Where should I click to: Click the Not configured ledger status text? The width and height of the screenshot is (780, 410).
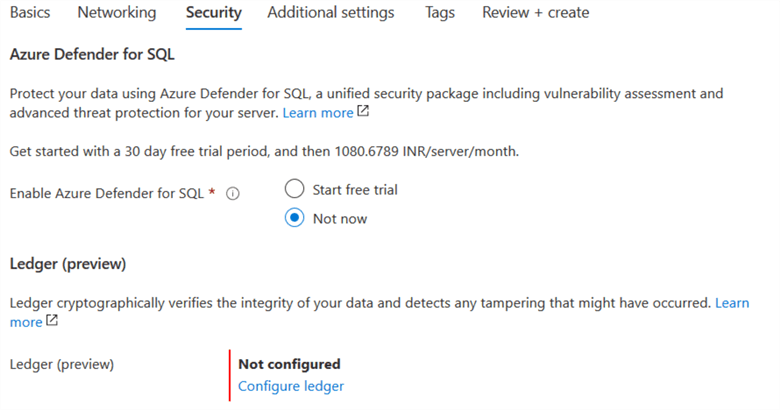pyautogui.click(x=289, y=364)
